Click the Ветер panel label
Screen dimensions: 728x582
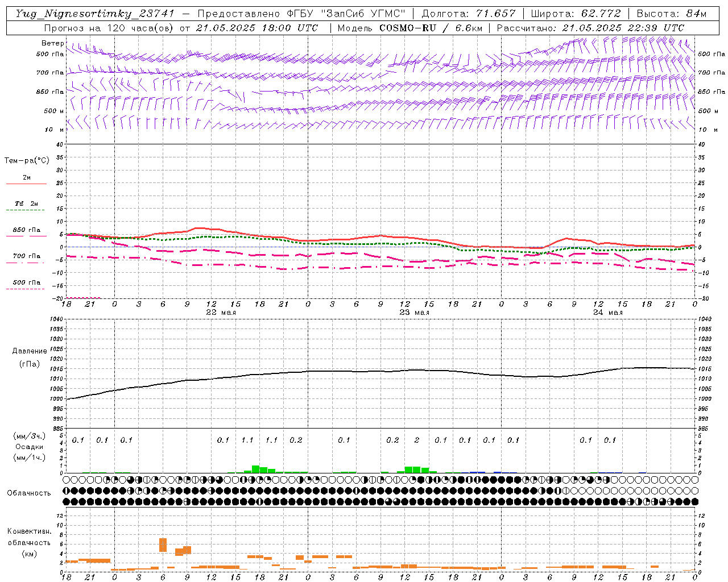(53, 43)
